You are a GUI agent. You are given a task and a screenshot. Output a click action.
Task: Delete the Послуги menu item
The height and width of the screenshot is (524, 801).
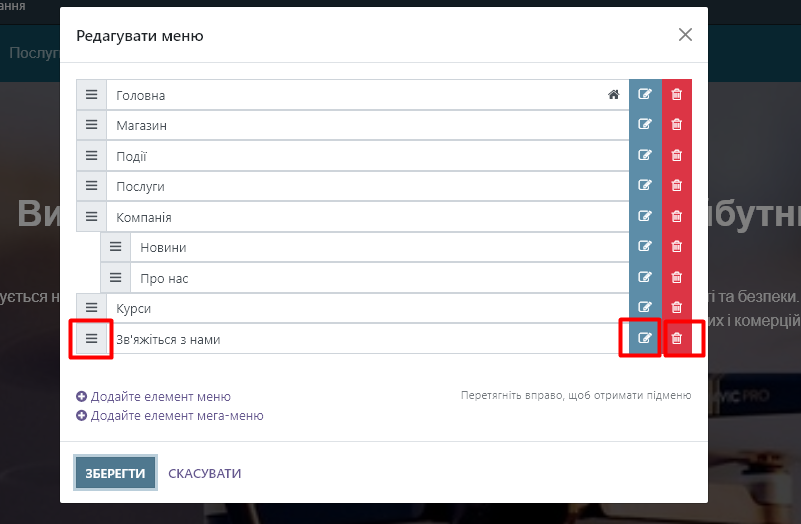click(676, 186)
